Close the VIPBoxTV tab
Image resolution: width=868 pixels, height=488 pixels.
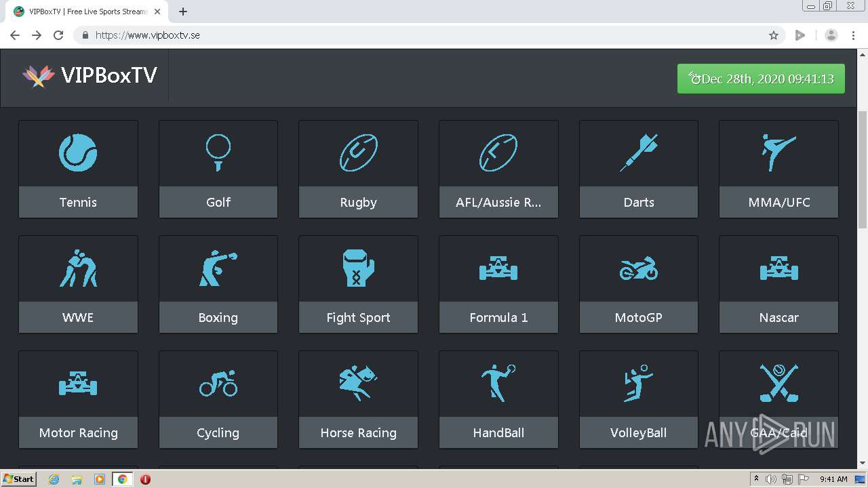tap(157, 12)
